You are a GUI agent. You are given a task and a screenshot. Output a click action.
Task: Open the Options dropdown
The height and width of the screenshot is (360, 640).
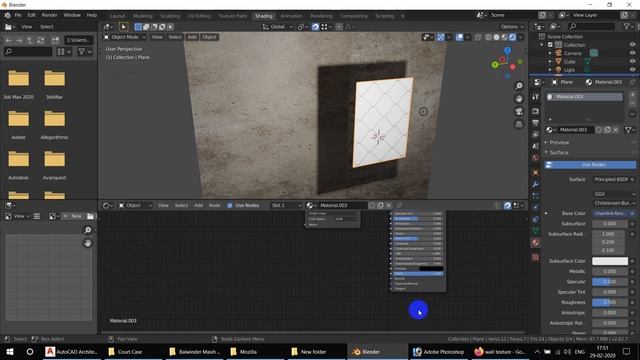tap(512, 27)
